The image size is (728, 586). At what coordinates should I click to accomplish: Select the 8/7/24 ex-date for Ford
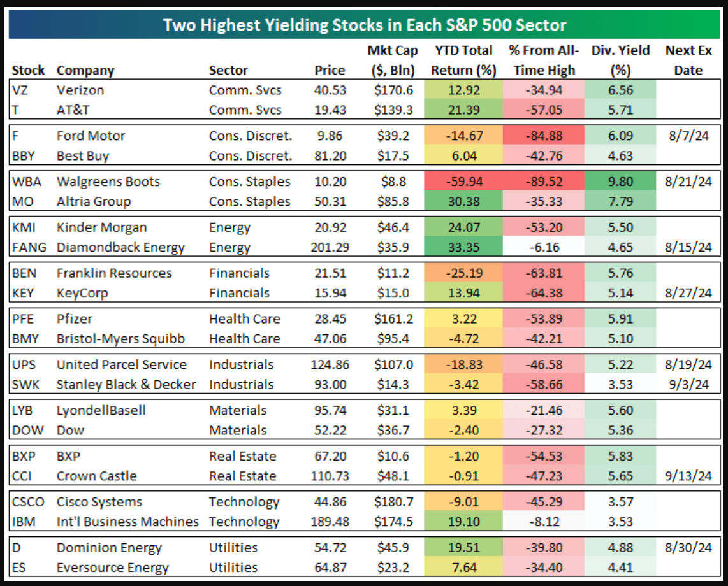pyautogui.click(x=688, y=136)
